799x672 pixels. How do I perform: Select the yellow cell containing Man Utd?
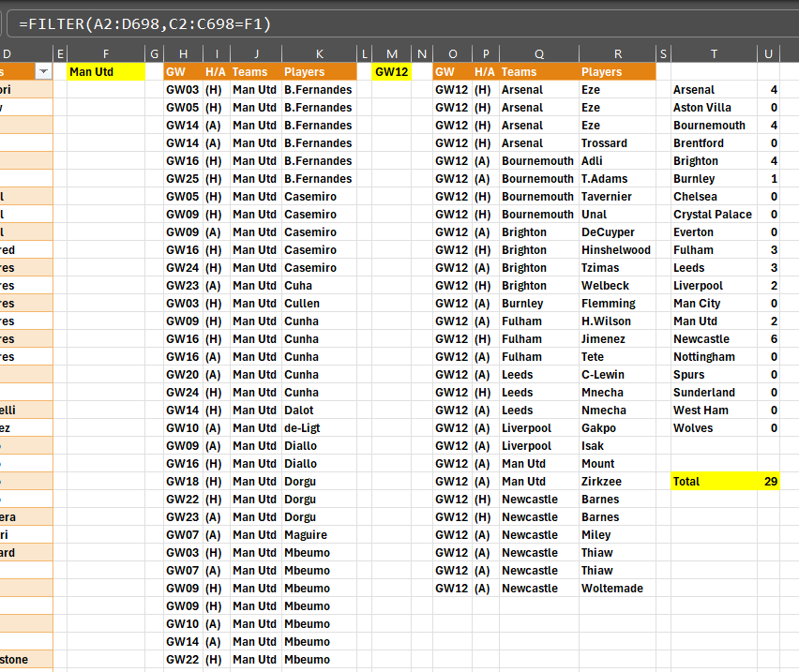click(105, 71)
